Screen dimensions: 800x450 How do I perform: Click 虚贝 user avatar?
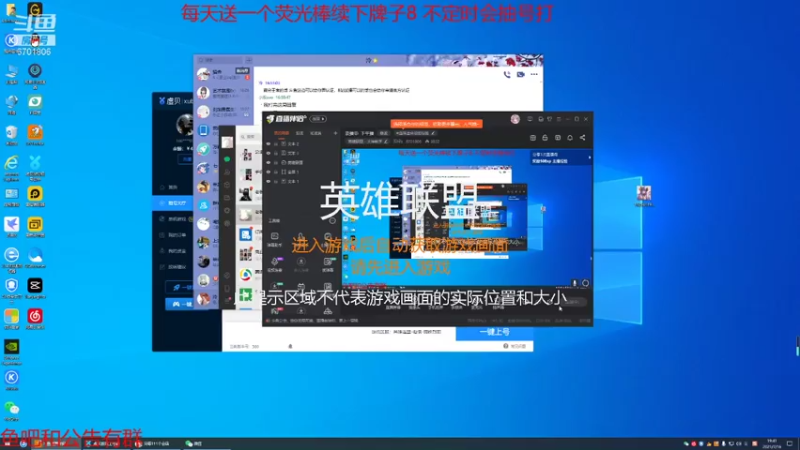point(185,124)
